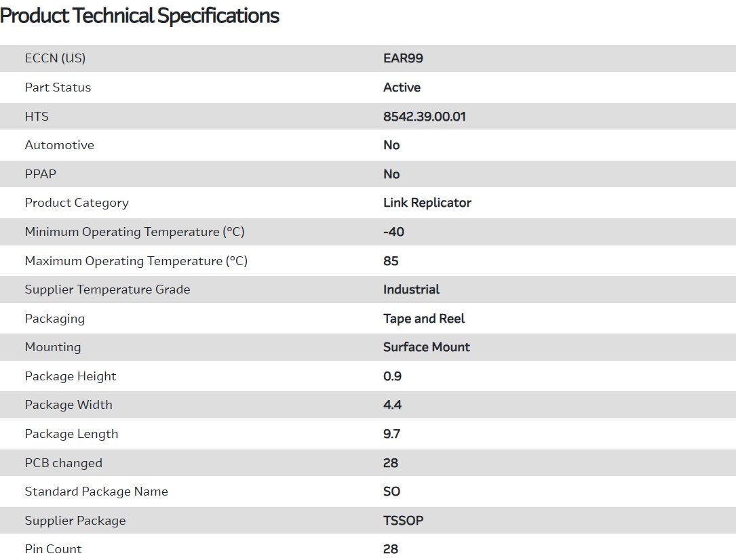Click the Product Technical Specifications heading
The image size is (736, 560).
140,16
